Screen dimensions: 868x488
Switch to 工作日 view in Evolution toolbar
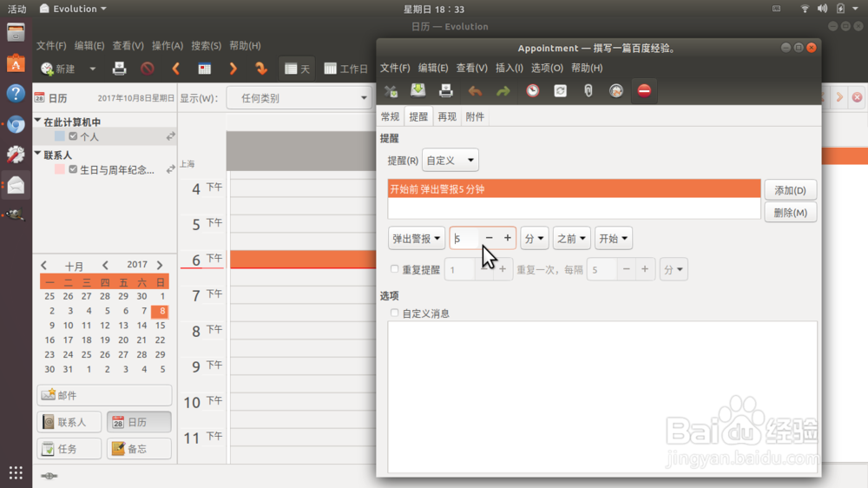346,69
